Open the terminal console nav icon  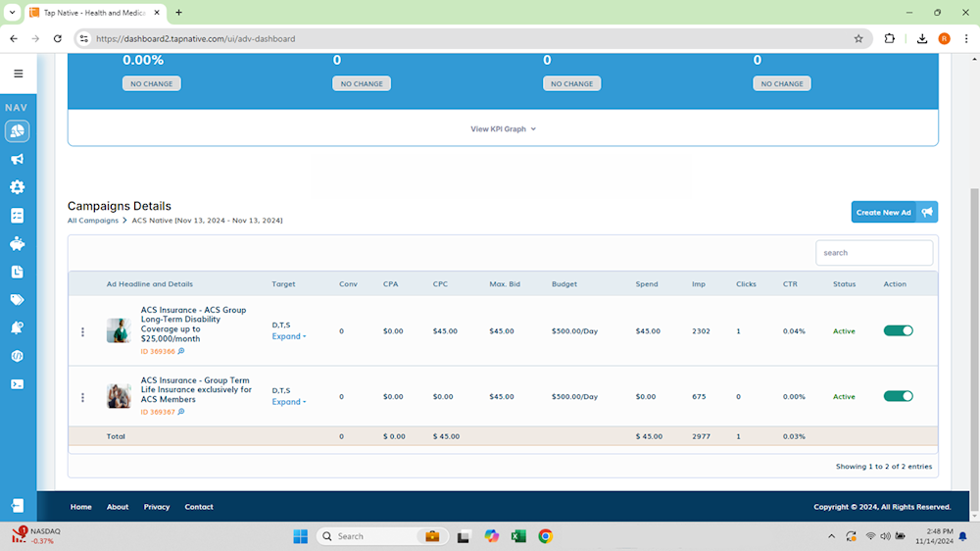tap(17, 384)
